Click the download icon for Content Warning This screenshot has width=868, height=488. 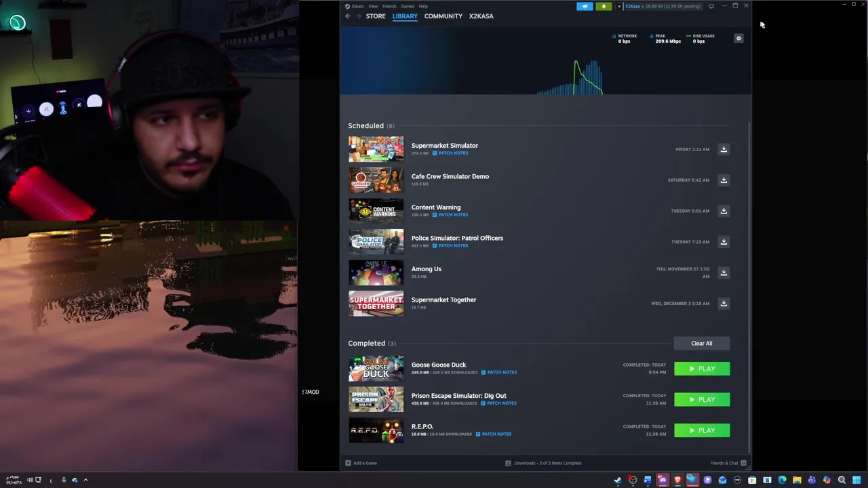point(724,211)
